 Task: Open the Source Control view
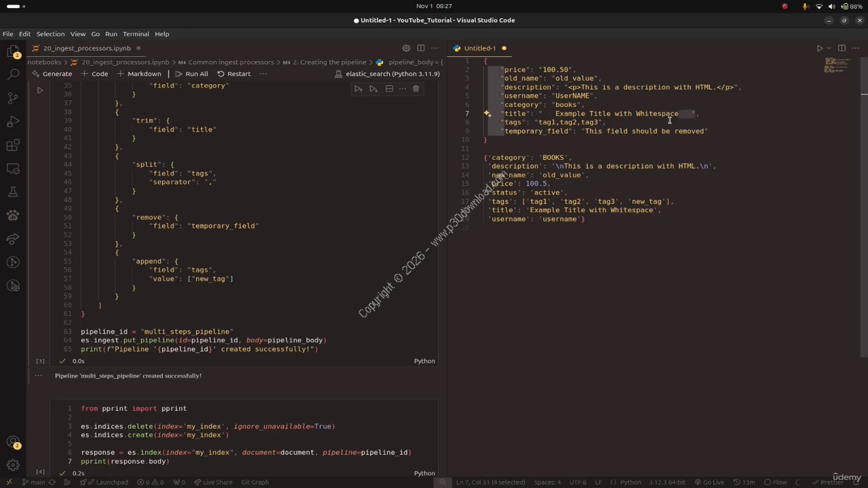click(x=13, y=98)
